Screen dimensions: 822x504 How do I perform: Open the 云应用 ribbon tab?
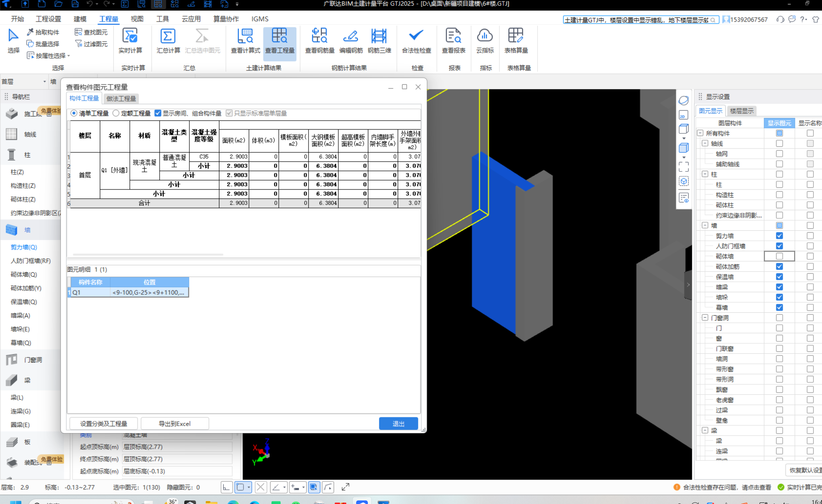pos(191,19)
